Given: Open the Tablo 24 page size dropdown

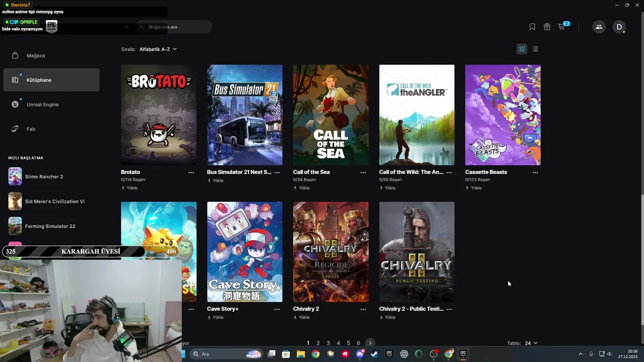Looking at the screenshot, I should click(531, 343).
